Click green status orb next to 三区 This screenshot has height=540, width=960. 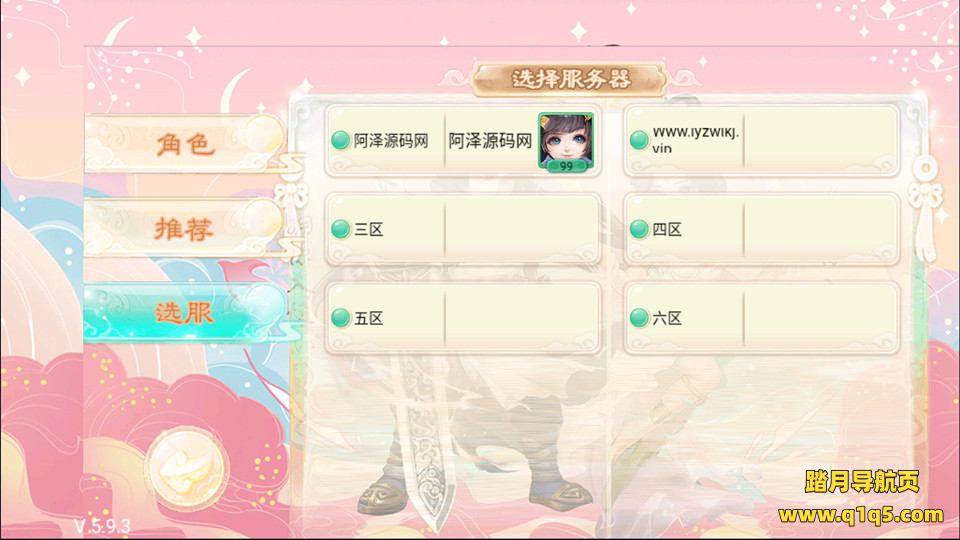340,229
